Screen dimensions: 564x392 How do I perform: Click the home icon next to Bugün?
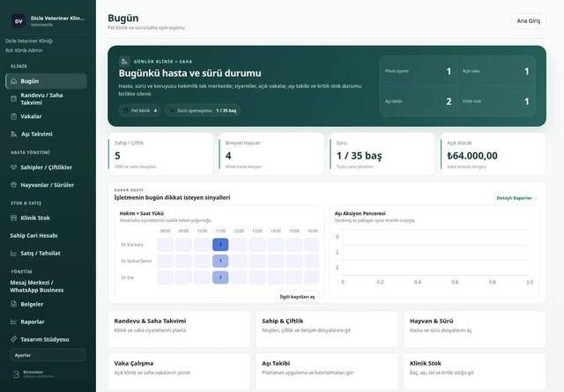[14, 81]
